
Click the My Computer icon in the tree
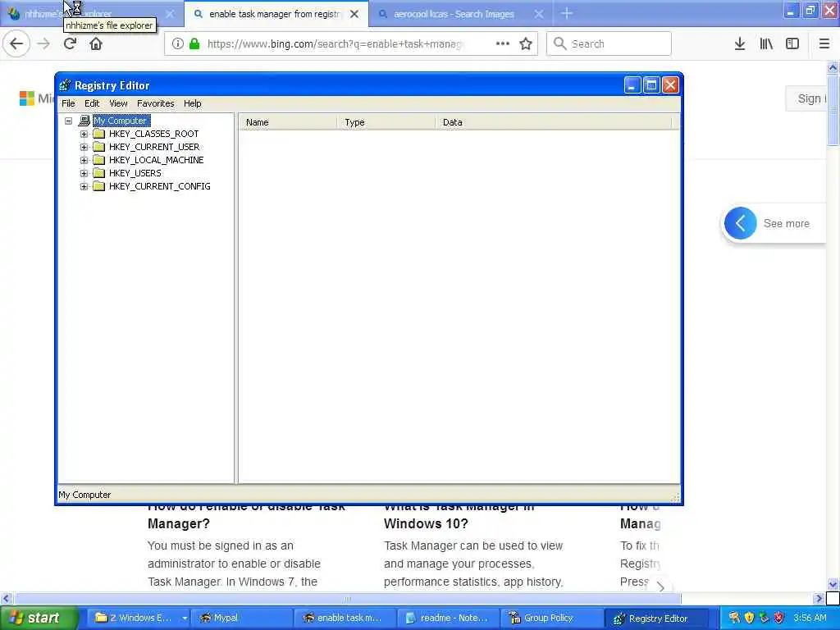click(x=84, y=121)
